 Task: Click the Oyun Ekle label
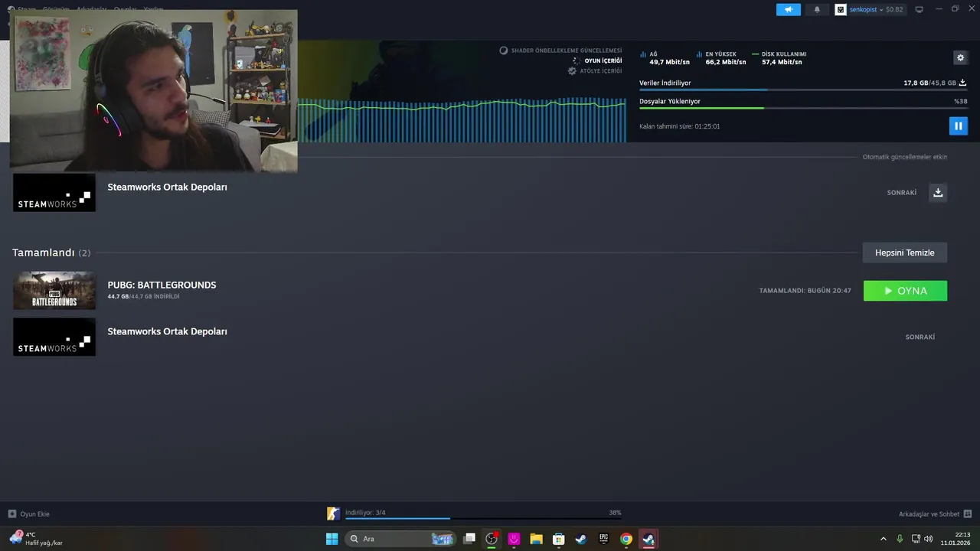(x=35, y=514)
